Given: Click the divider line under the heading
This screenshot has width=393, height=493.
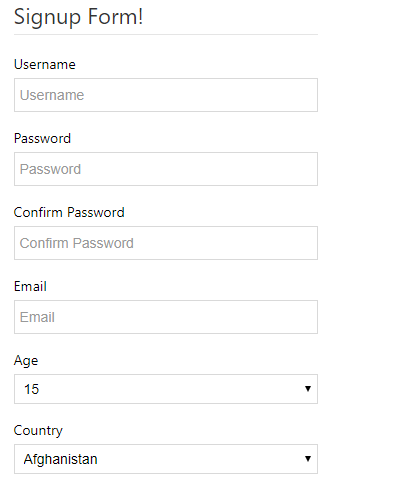Looking at the screenshot, I should pos(166,34).
